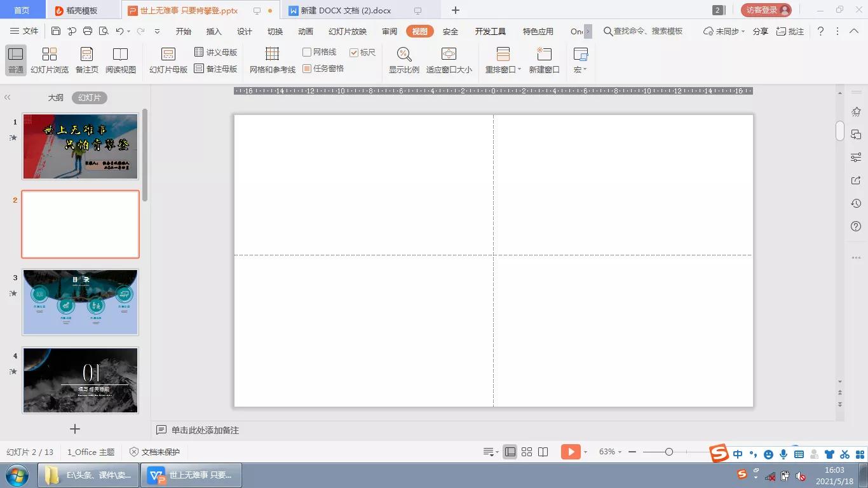The height and width of the screenshot is (488, 868).
Task: Create a new window (新建窗口)
Action: 543,60
